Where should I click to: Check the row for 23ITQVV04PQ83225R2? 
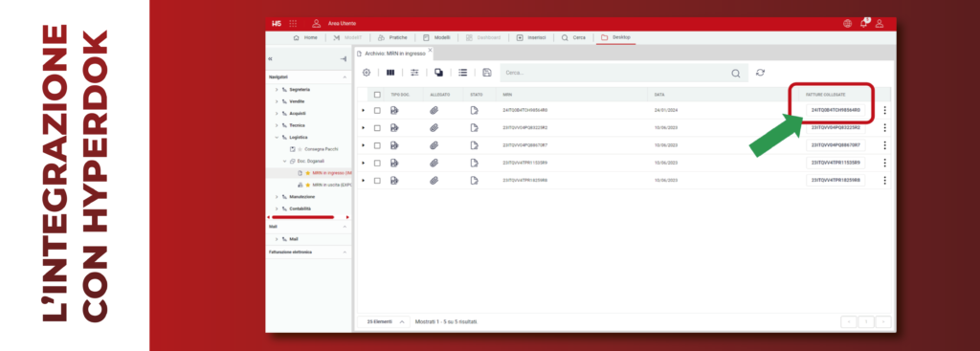(377, 128)
